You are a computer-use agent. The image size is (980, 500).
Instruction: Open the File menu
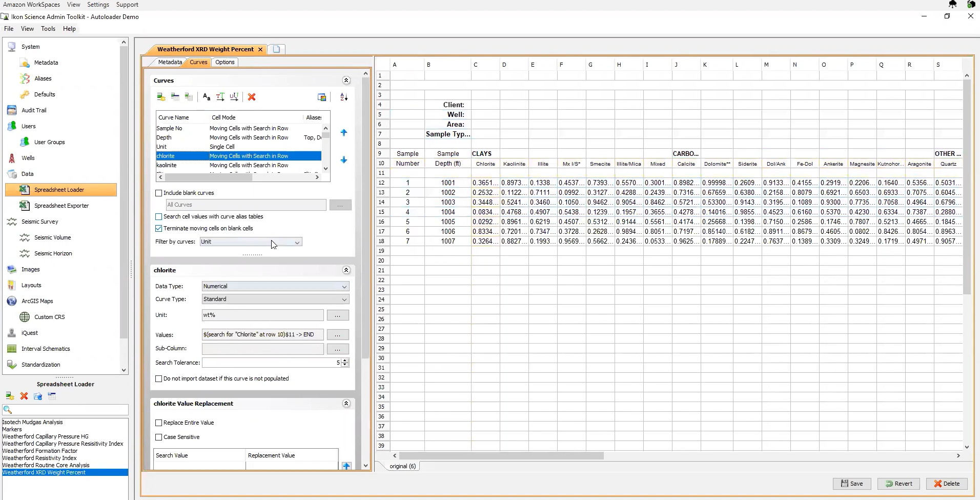(9, 29)
